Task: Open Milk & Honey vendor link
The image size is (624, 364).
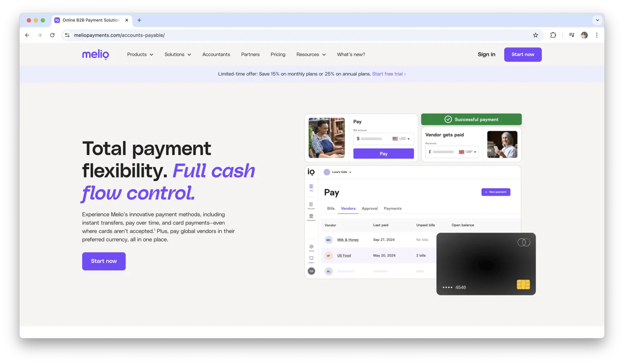Action: [x=348, y=240]
